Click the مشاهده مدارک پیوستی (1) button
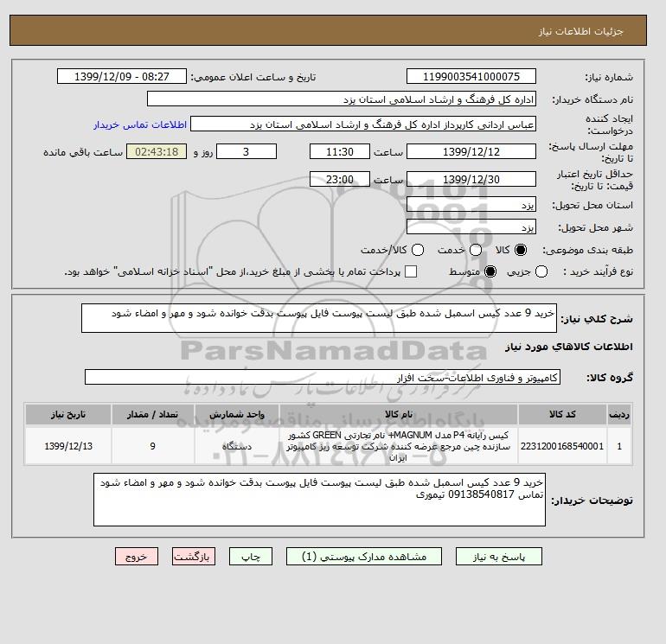666x644 pixels. (x=364, y=557)
